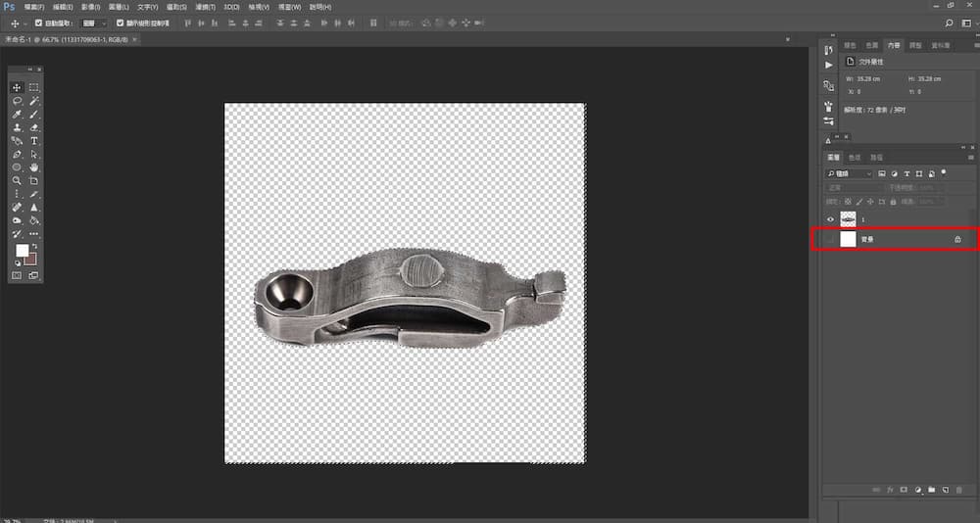Image resolution: width=980 pixels, height=523 pixels.
Task: Open the layer blend mode dropdown
Action: click(854, 187)
